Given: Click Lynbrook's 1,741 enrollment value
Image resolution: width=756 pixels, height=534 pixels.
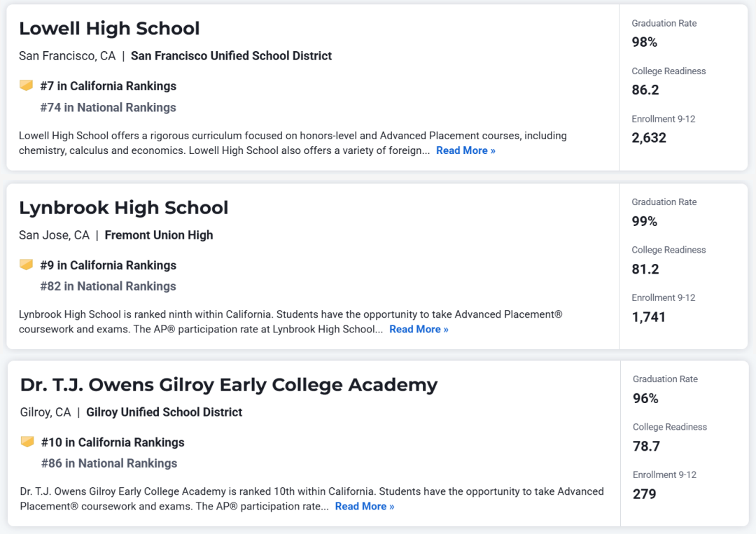Looking at the screenshot, I should click(x=648, y=317).
